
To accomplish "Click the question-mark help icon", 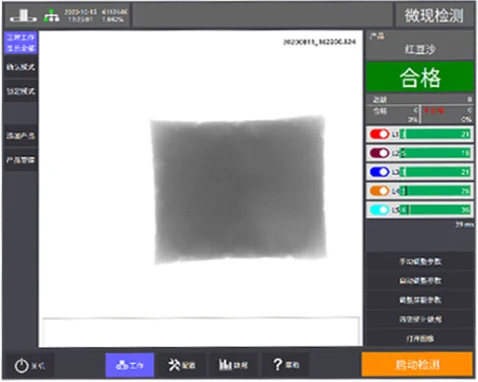I will pyautogui.click(x=277, y=364).
